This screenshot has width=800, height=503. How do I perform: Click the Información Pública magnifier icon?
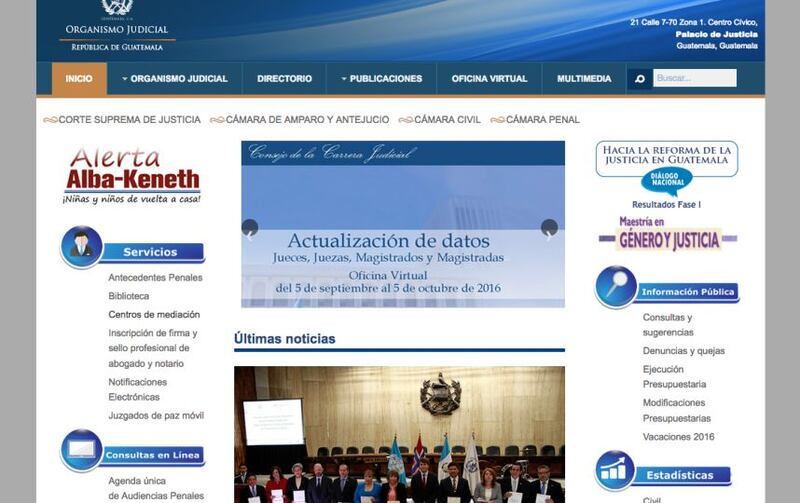coord(616,287)
